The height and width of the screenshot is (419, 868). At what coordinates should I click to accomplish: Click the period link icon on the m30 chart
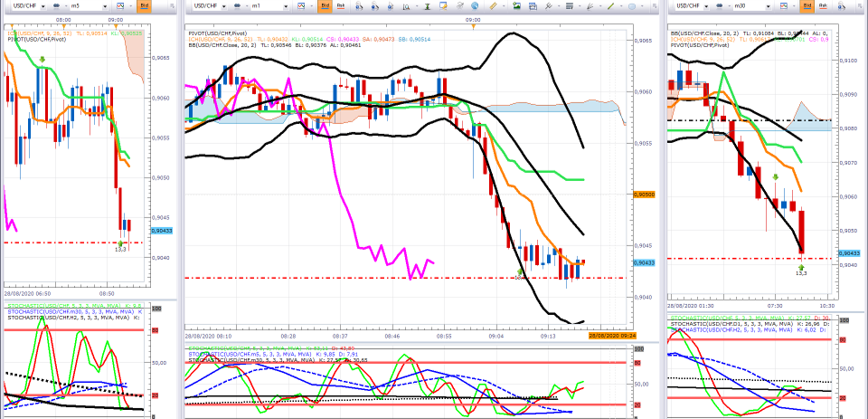click(719, 5)
